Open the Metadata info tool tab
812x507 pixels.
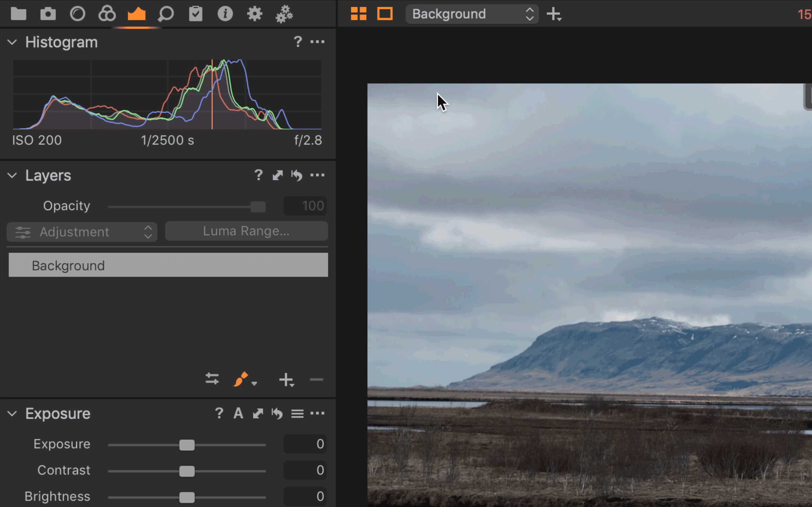coord(225,14)
